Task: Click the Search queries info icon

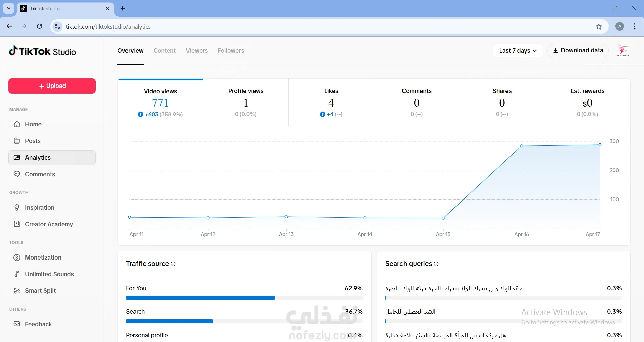Action: click(x=436, y=264)
